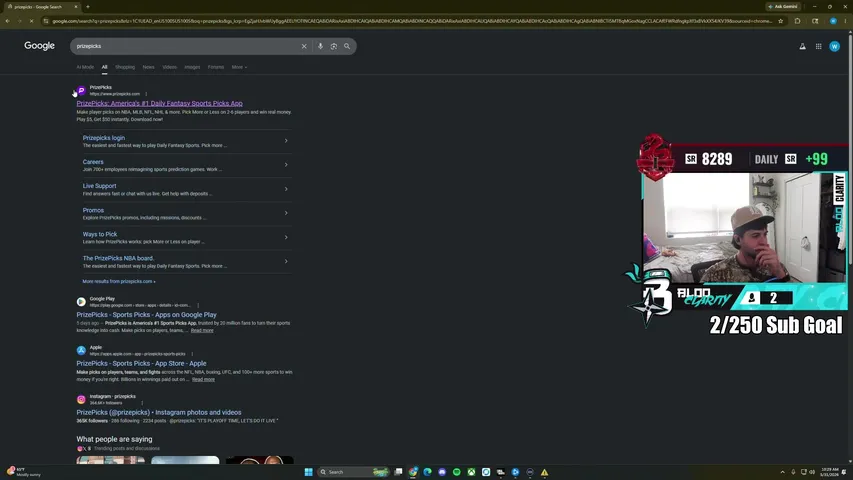This screenshot has height=480, width=853.
Task: Select the All results tab
Action: pyautogui.click(x=104, y=67)
